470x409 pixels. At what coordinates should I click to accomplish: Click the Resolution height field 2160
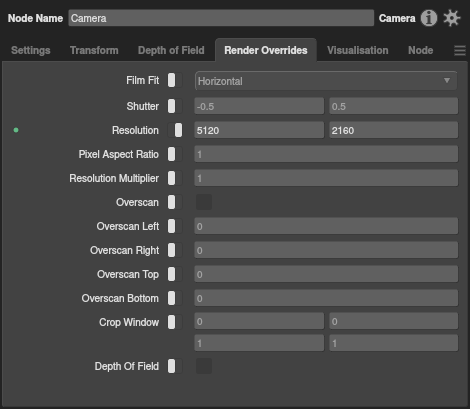(x=394, y=130)
